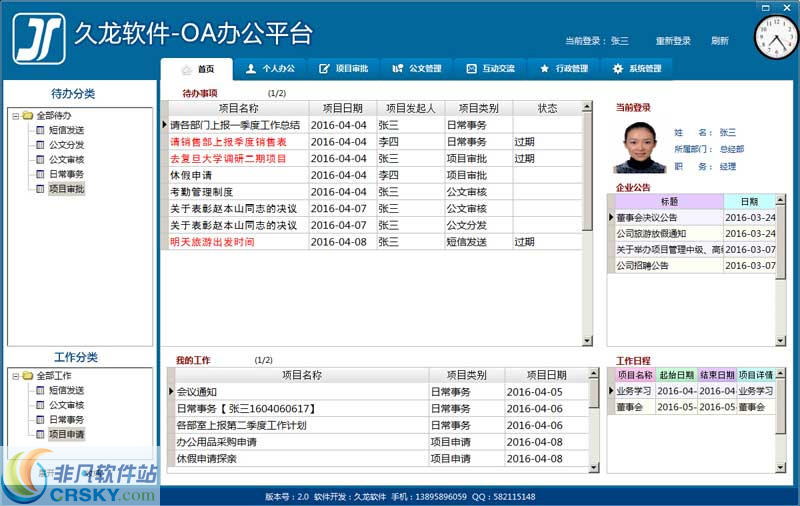Click the 刷新 link
The image size is (800, 506).
pyautogui.click(x=719, y=41)
